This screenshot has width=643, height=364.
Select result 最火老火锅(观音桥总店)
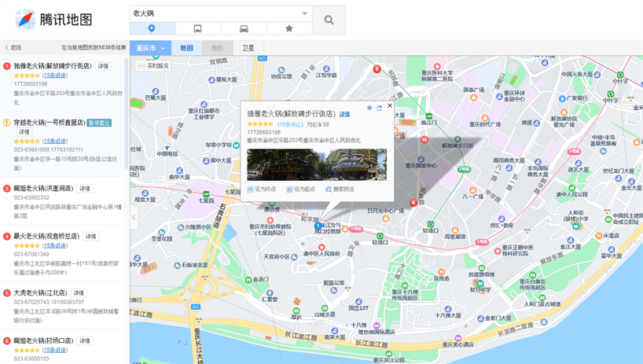click(46, 236)
